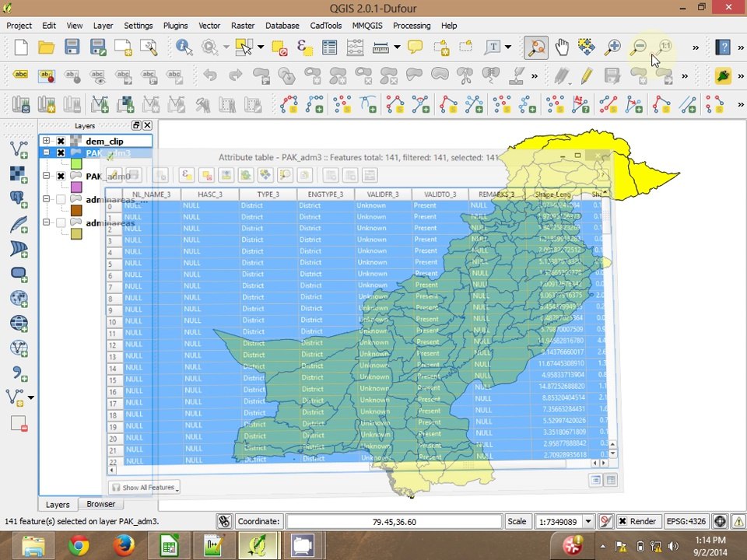
Task: Open the MMQGIS menu
Action: pos(366,26)
